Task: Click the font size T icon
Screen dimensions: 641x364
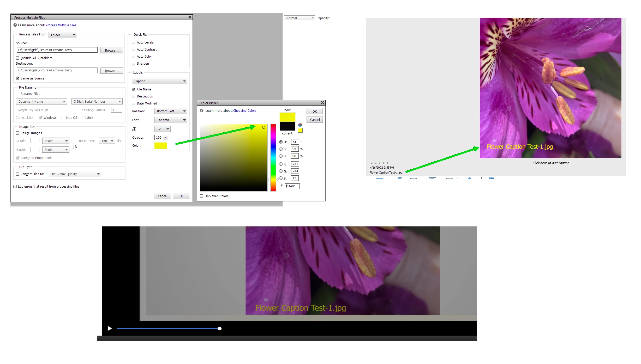Action: tap(134, 129)
